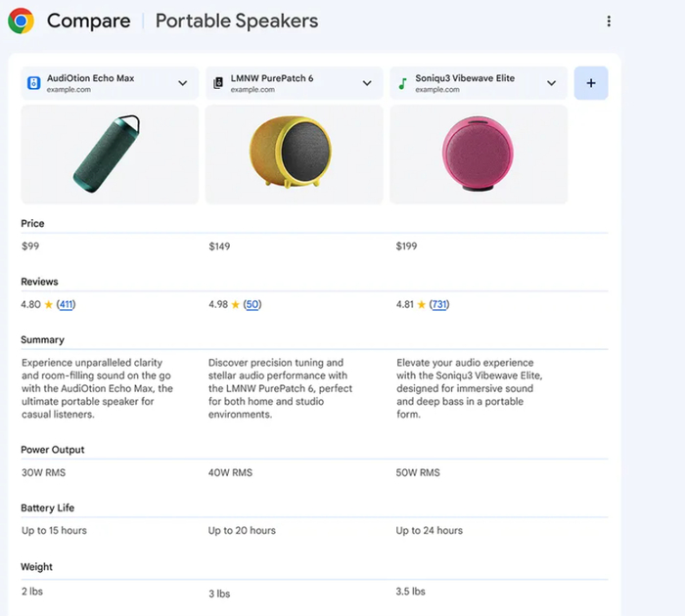Click the Soniqu3 Vibewave Elite music note icon
The image size is (685, 616).
(x=402, y=83)
